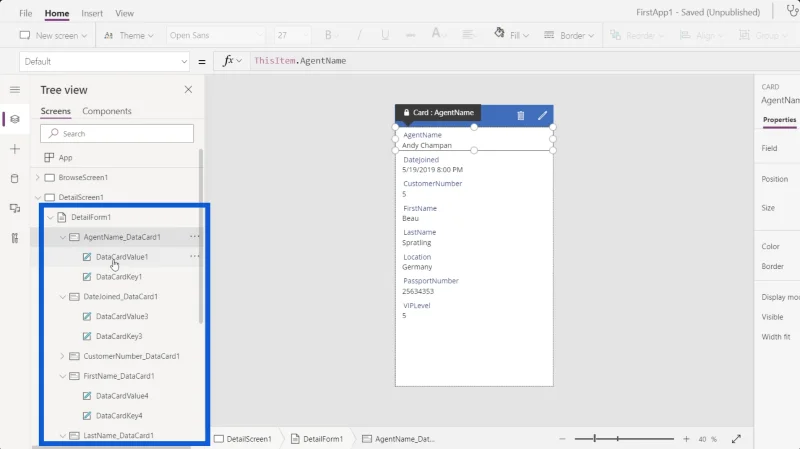The width and height of the screenshot is (800, 449).
Task: Click the delete trash icon on card
Action: pos(520,116)
